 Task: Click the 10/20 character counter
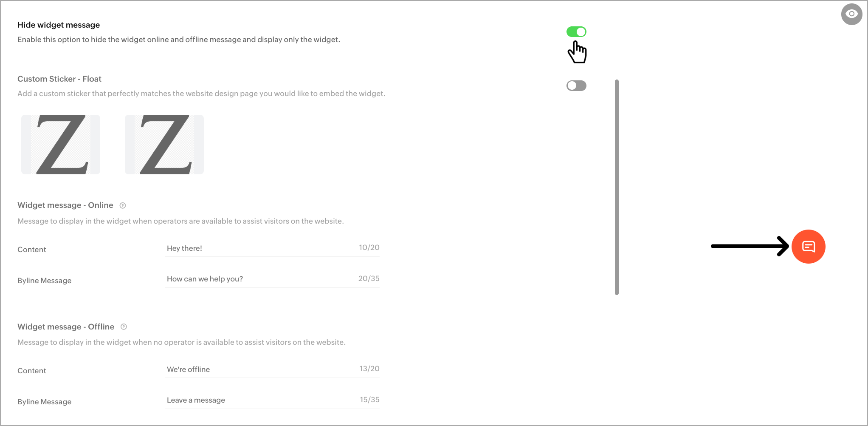[369, 247]
